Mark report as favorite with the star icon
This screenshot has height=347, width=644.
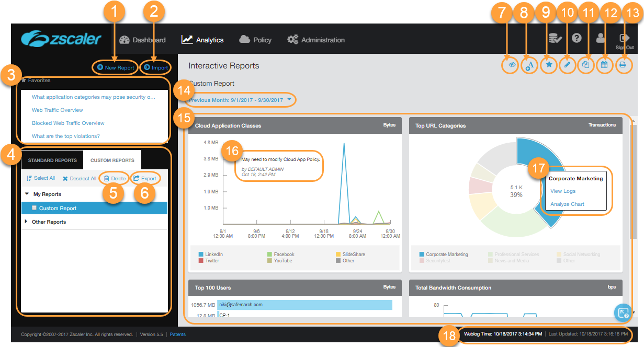(548, 65)
